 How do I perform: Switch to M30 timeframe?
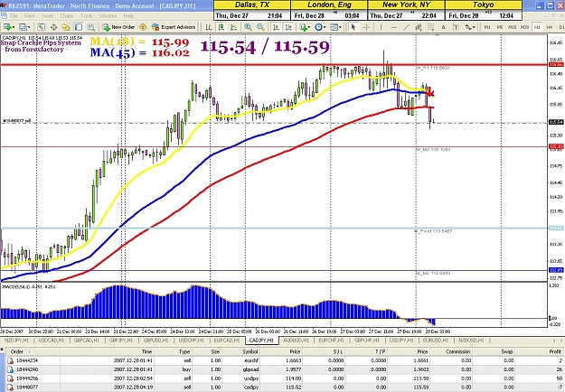pos(524,27)
